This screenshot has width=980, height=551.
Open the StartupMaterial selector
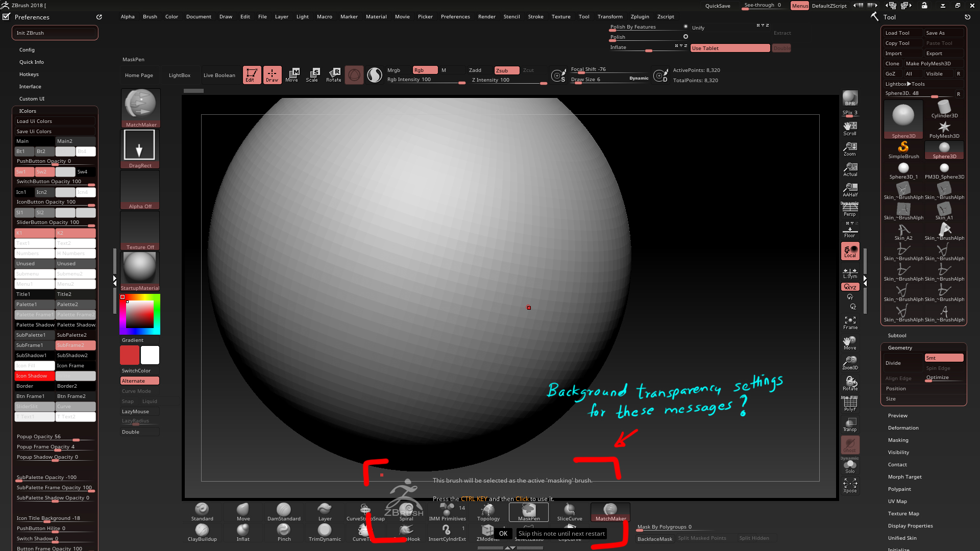(x=140, y=271)
